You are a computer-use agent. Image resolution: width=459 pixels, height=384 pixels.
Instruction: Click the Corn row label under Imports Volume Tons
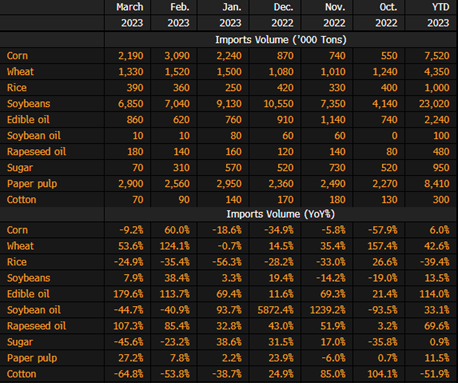click(x=17, y=56)
